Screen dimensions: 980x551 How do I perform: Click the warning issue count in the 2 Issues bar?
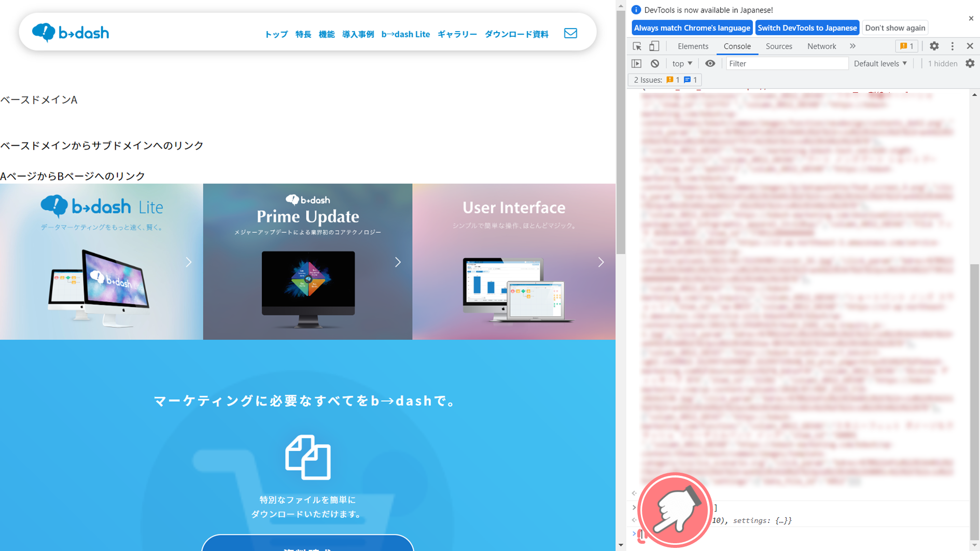tap(673, 80)
